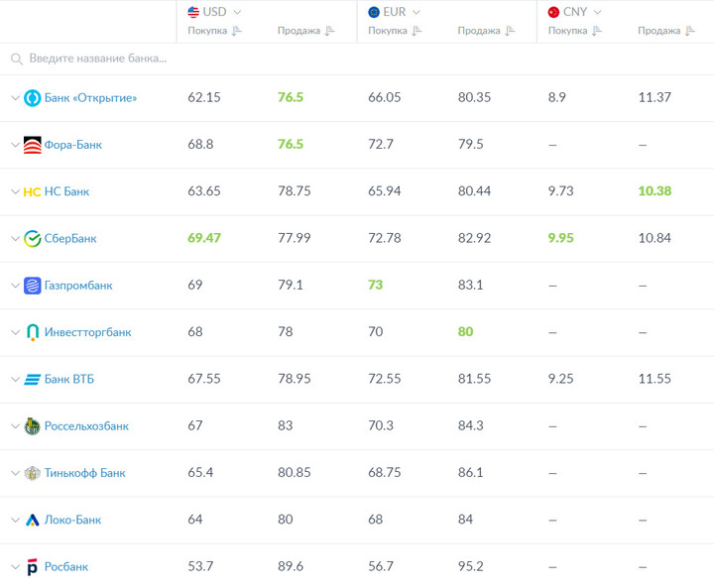Screen dimensions: 714x588
Task: Click the China flag icon
Action: [553, 12]
